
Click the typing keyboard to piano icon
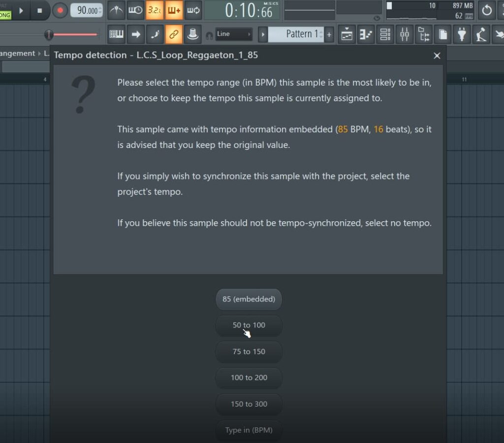click(117, 34)
